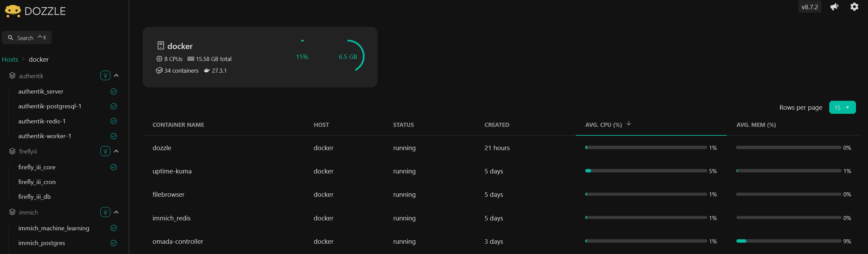Viewport: 868px width, 254px height.
Task: Open the announcements megaphone icon
Action: 834,7
